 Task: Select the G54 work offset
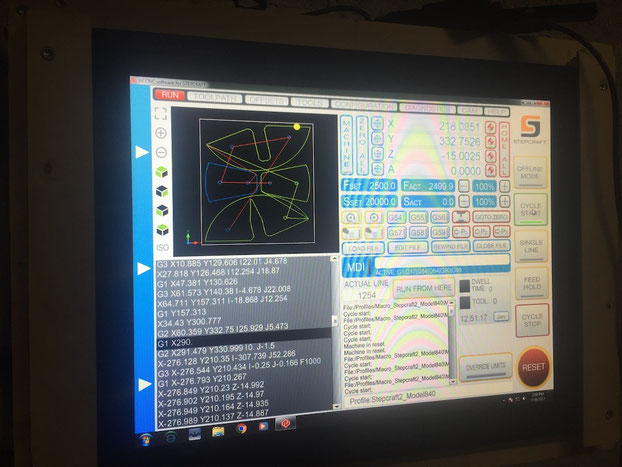pyautogui.click(x=395, y=217)
